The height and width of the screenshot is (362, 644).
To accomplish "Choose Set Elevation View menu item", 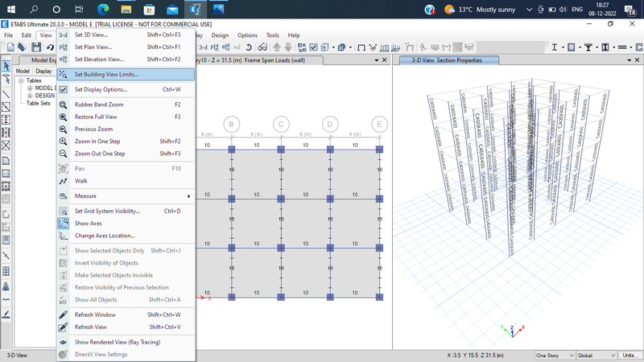I will (126, 60).
